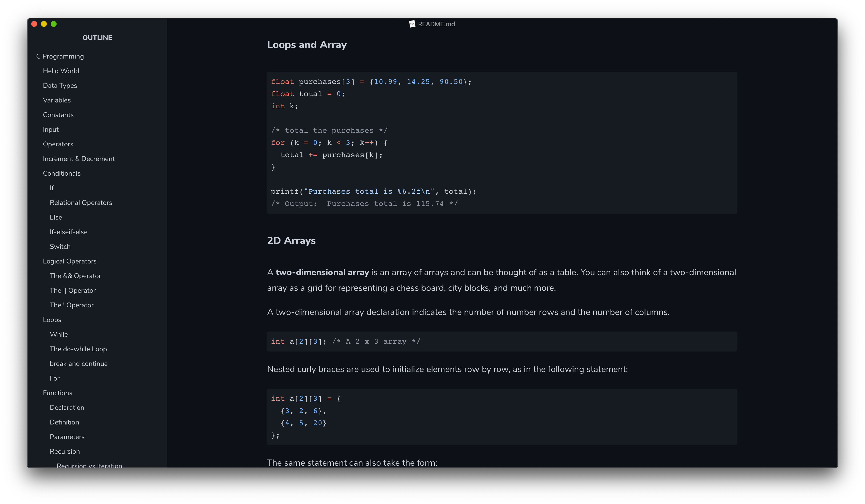Select Conditionals in the outline

click(x=61, y=173)
